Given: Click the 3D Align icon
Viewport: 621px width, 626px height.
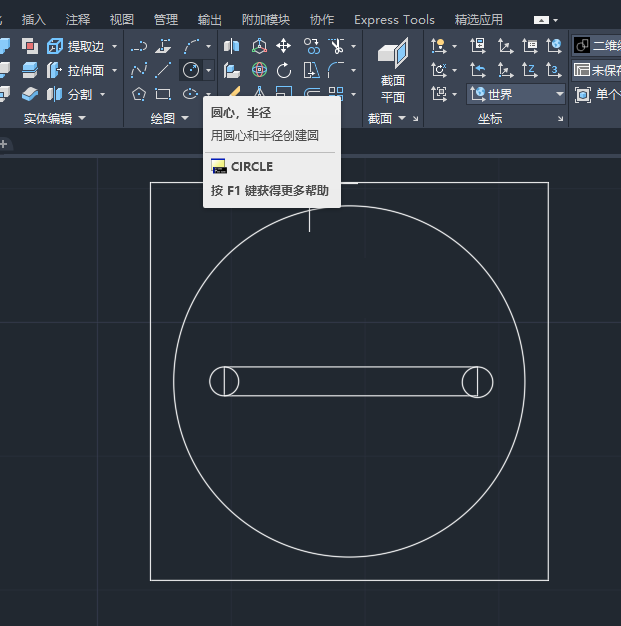Looking at the screenshot, I should (x=232, y=71).
